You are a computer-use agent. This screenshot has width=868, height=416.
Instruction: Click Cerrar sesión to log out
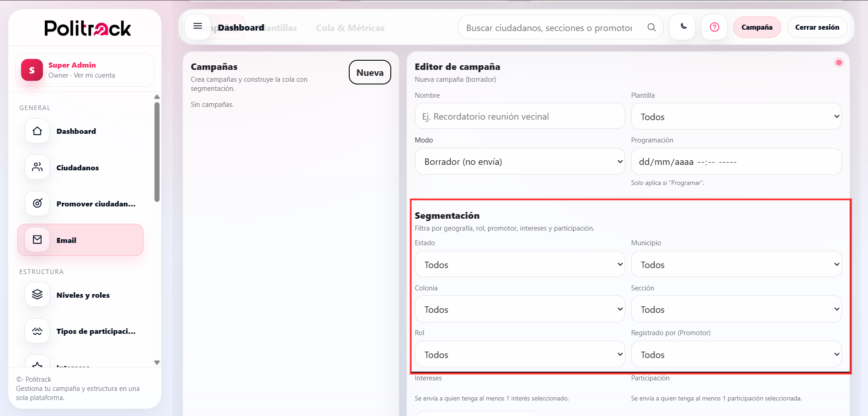click(817, 27)
